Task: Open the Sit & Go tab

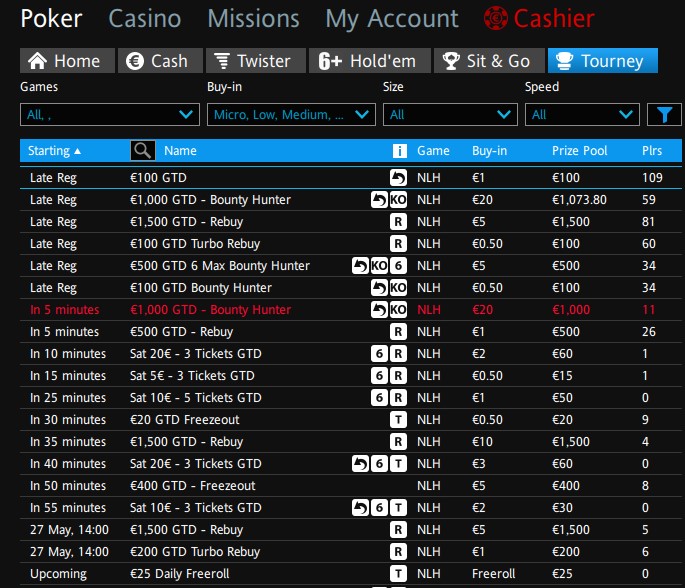Action: [489, 61]
